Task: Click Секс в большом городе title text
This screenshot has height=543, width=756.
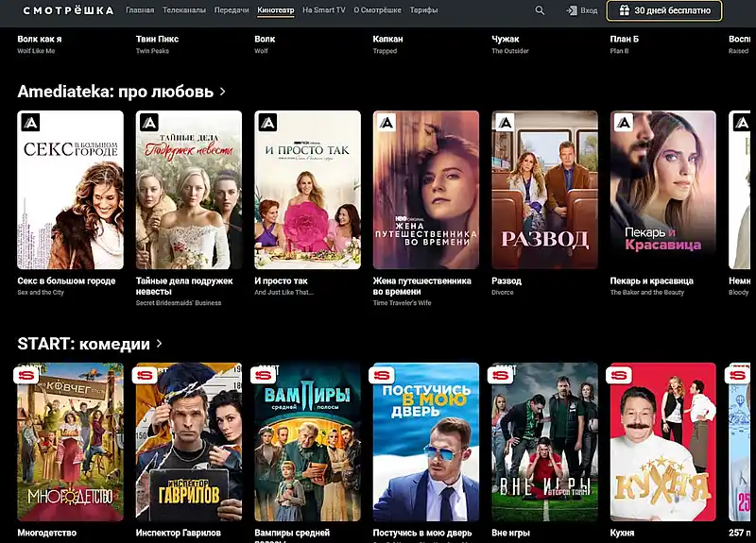Action: 66,280
